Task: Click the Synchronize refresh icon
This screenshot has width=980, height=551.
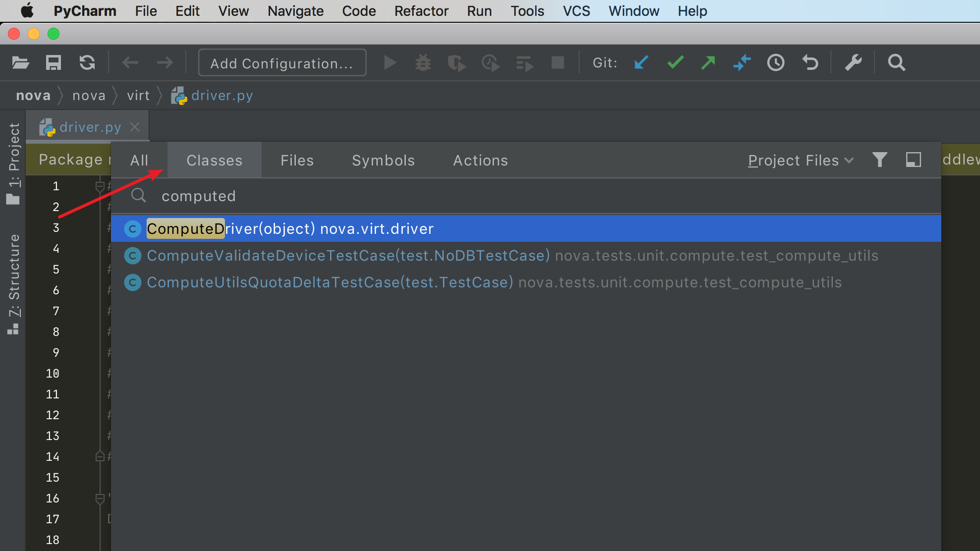Action: [x=87, y=63]
